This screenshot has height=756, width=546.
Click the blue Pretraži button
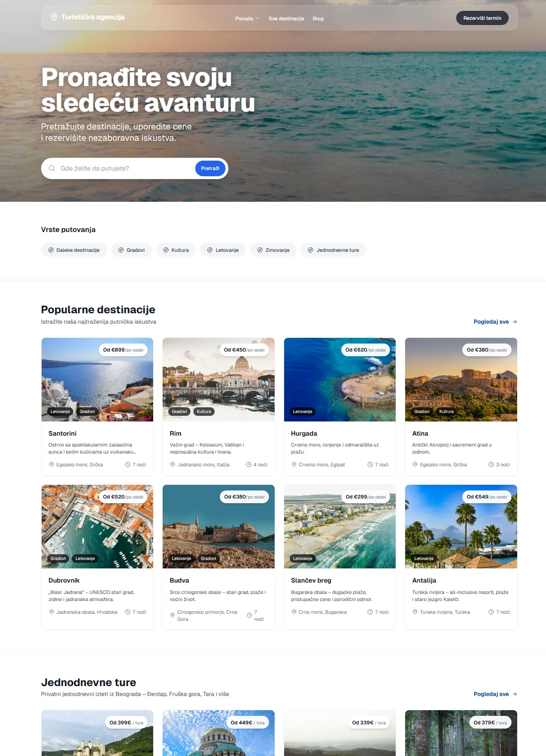210,168
